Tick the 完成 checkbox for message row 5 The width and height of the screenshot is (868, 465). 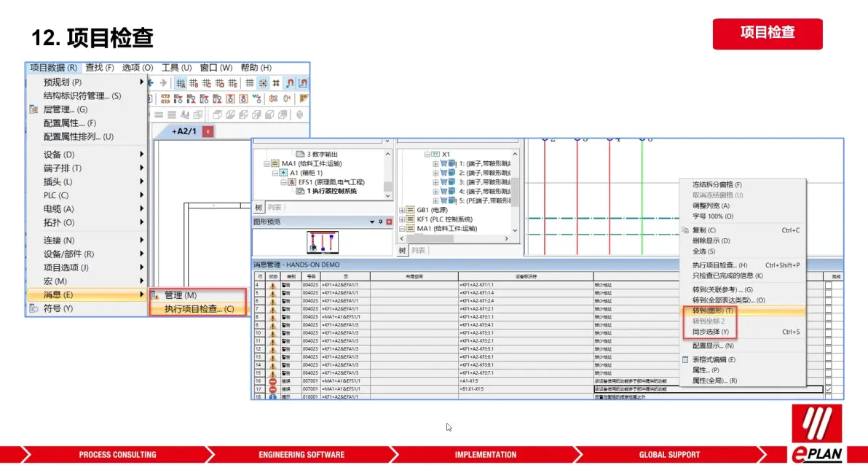tap(828, 293)
